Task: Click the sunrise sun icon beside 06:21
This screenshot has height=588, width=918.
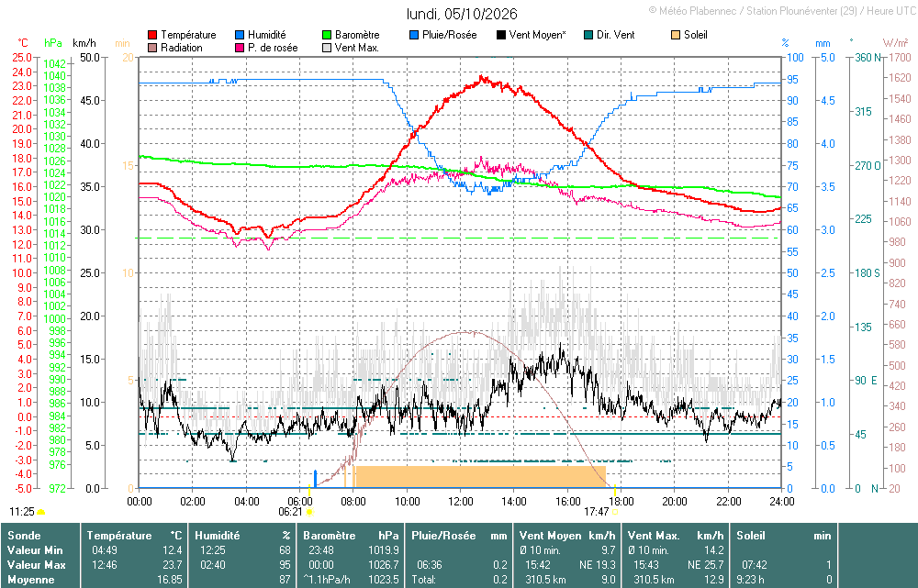Action: click(310, 512)
